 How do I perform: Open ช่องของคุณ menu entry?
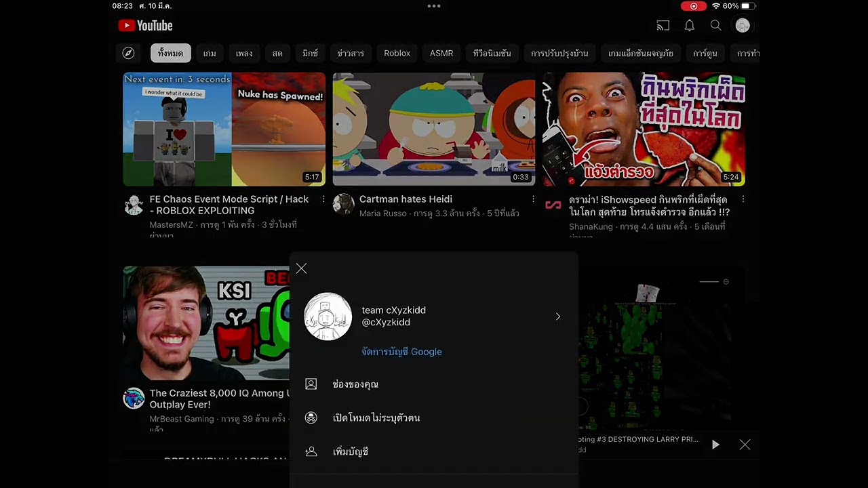click(434, 384)
